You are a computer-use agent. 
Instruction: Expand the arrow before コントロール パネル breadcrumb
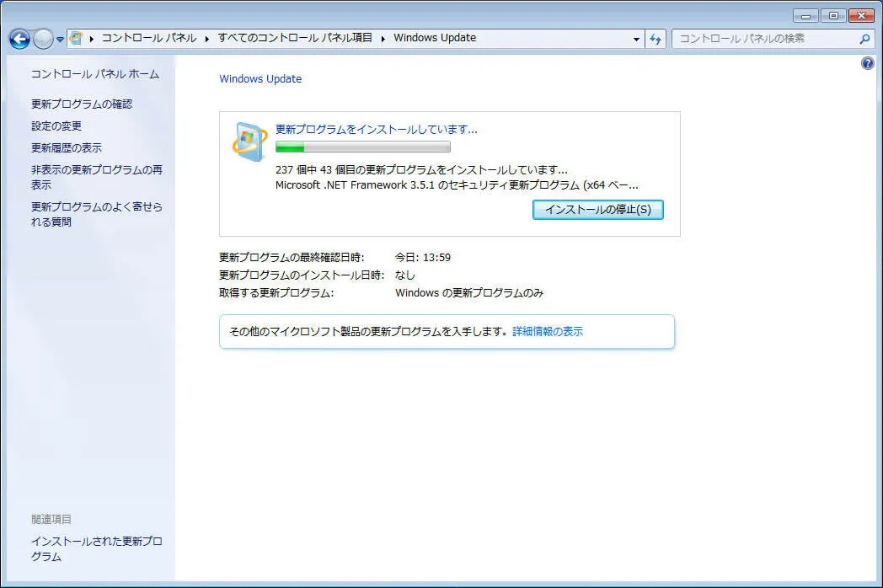[92, 38]
